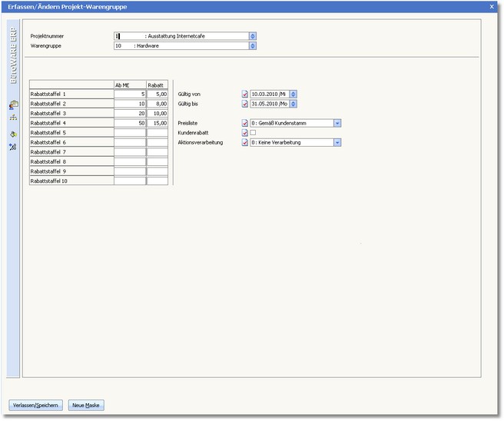Click the Rabattstaffel 5 Ab ME field
This screenshot has height=421, width=504.
130,133
